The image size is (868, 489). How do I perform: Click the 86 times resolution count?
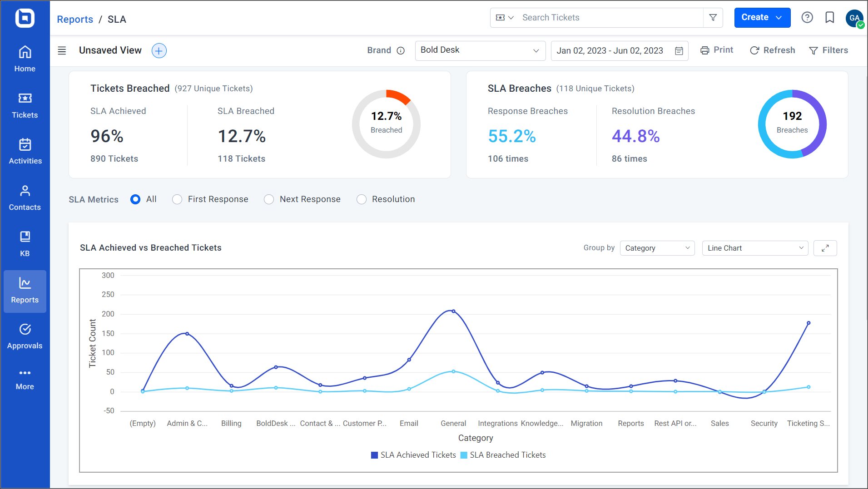click(x=629, y=159)
